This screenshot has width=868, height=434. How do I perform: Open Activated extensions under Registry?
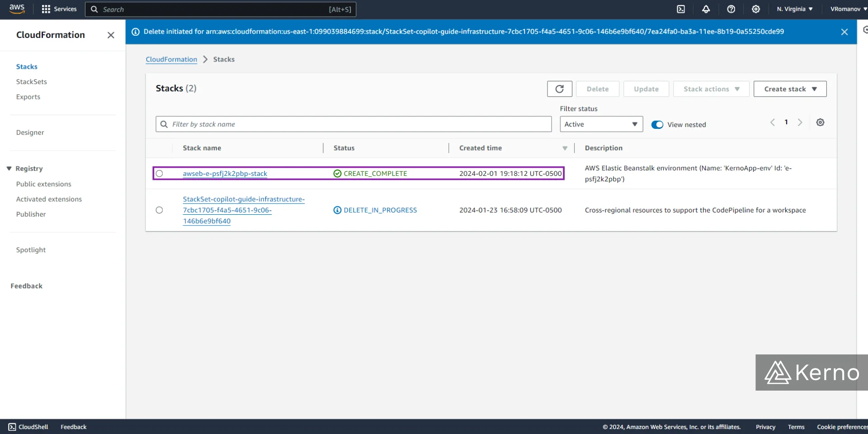[x=49, y=199]
